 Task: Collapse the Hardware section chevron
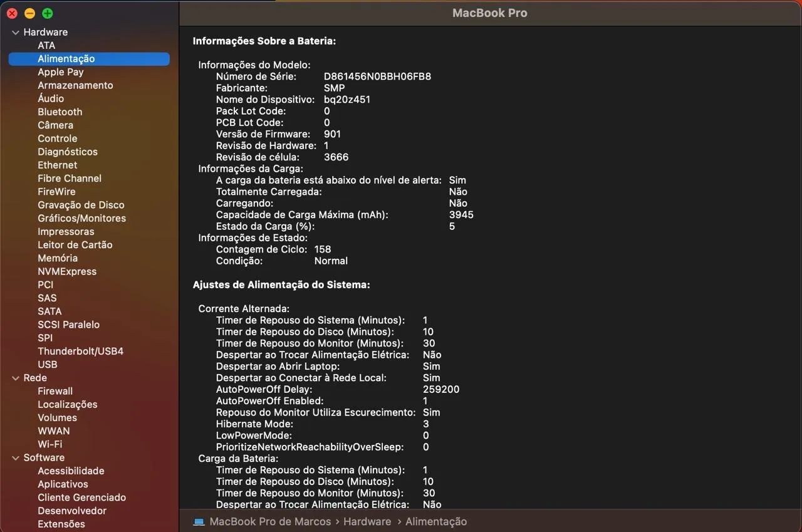tap(16, 32)
